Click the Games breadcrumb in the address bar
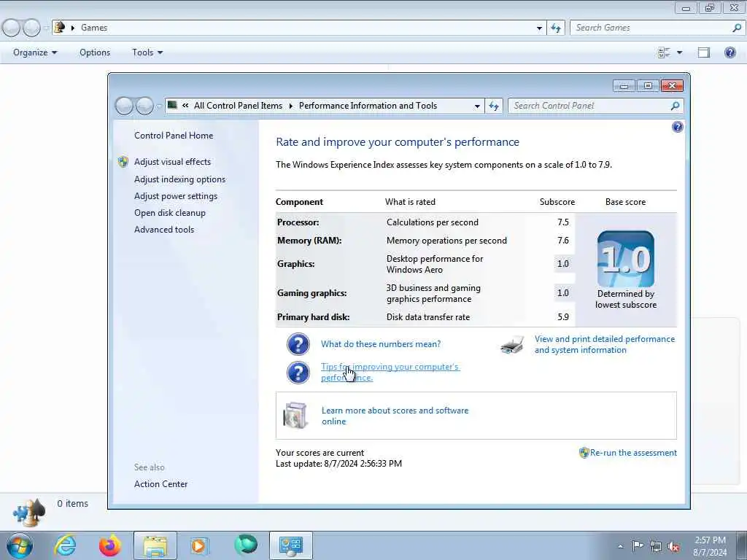This screenshot has height=560, width=747. click(x=94, y=28)
